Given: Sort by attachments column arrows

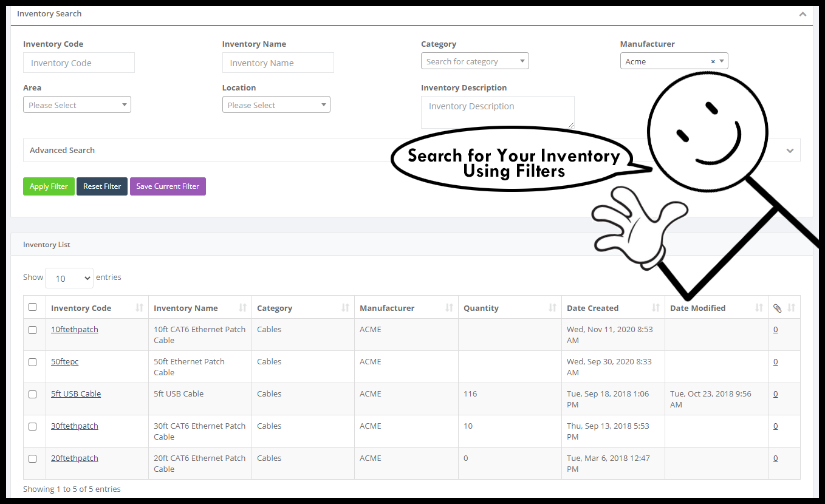Looking at the screenshot, I should click(791, 308).
